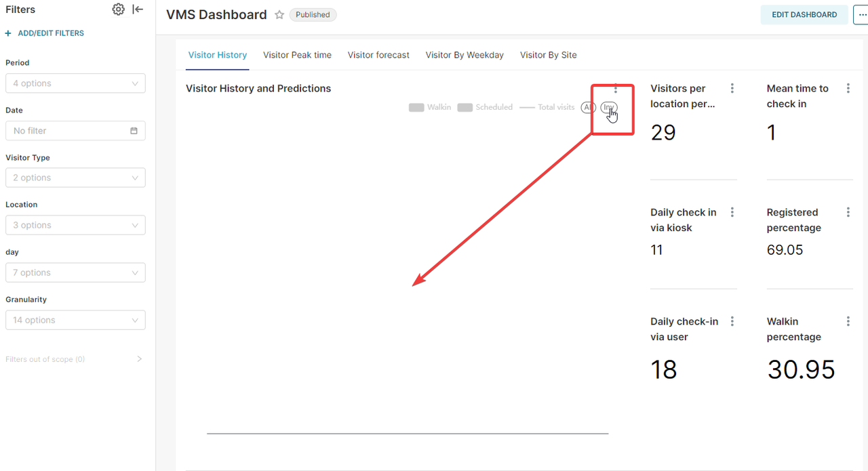Open Mean time to check in menu
The width and height of the screenshot is (868, 471).
(848, 89)
